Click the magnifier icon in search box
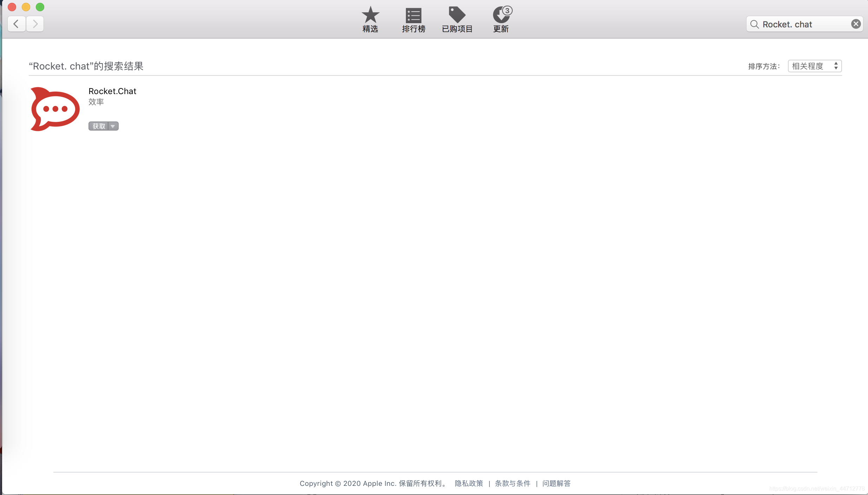Screen dimensions: 868x495 point(754,24)
